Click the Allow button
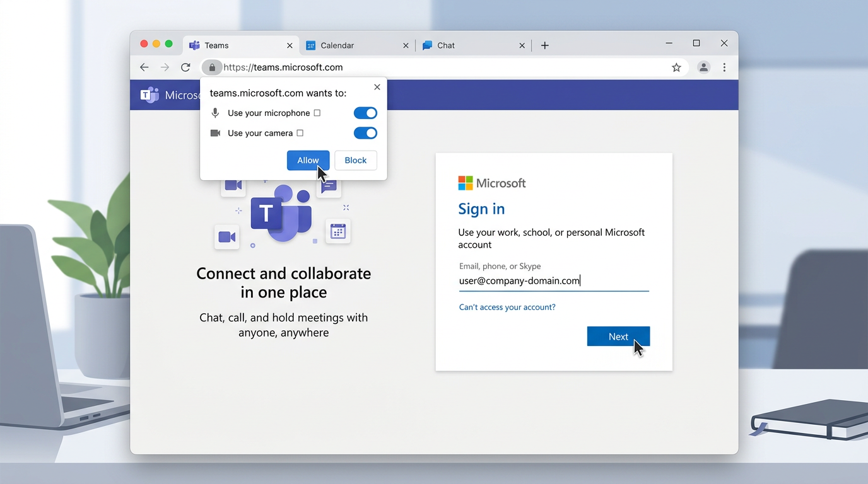868x484 pixels. click(x=308, y=160)
